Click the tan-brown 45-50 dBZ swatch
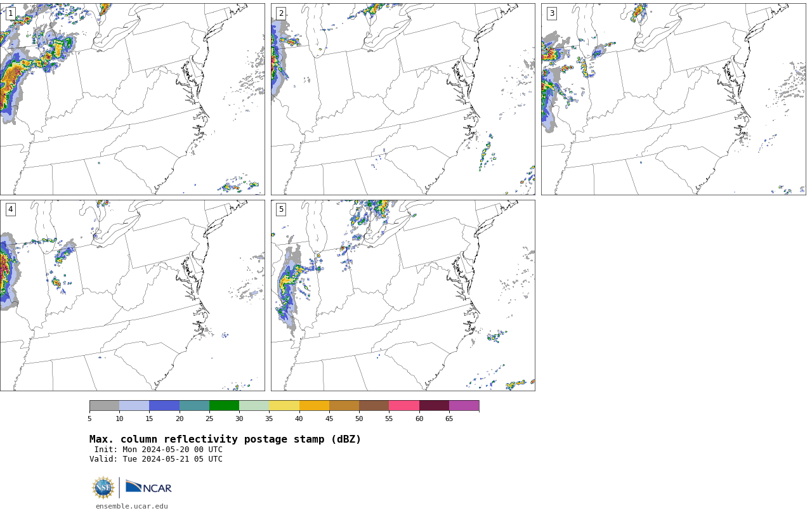 [344, 406]
